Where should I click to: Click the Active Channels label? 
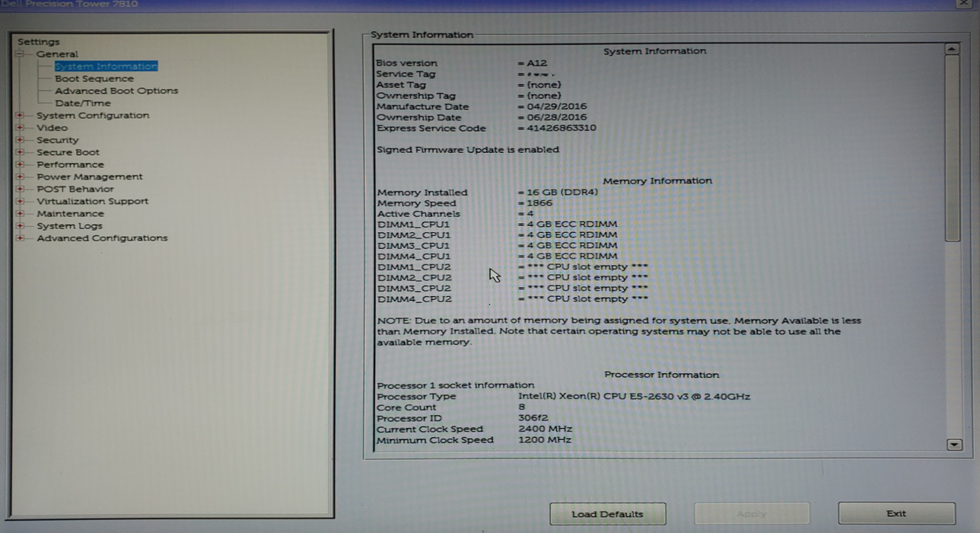coord(418,213)
